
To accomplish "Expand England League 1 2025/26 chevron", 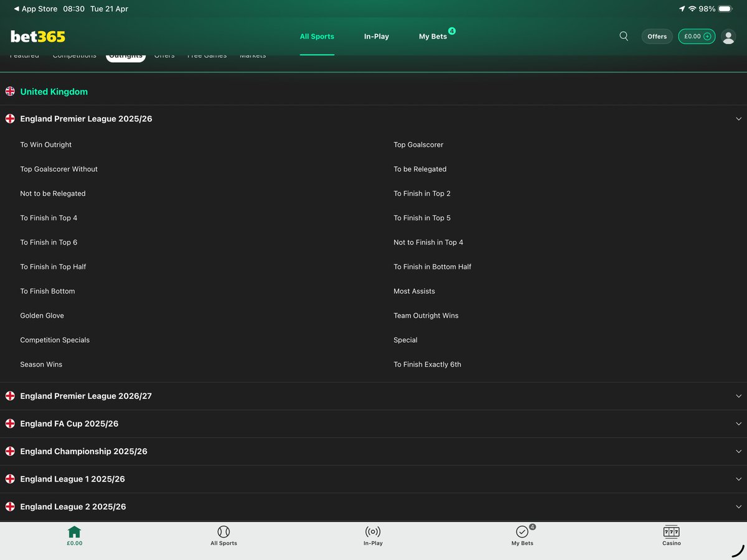I will point(739,479).
